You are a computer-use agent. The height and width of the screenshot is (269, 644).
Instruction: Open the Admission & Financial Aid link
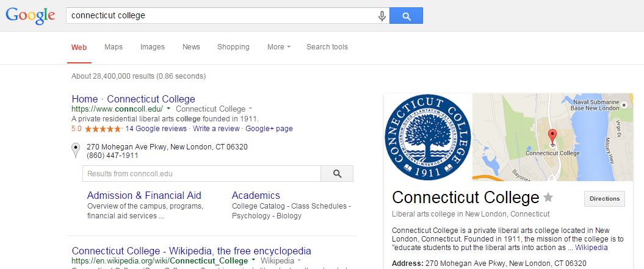pyautogui.click(x=144, y=195)
